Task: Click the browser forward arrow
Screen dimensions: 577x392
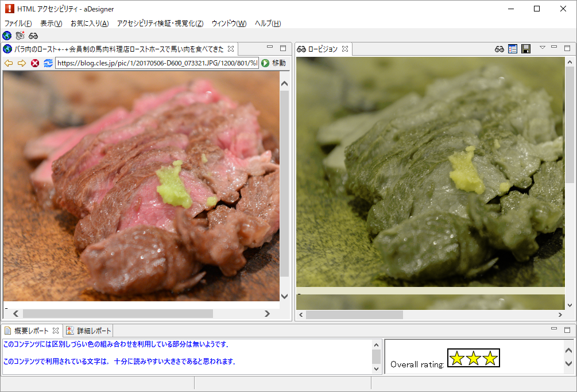Action: pyautogui.click(x=22, y=63)
